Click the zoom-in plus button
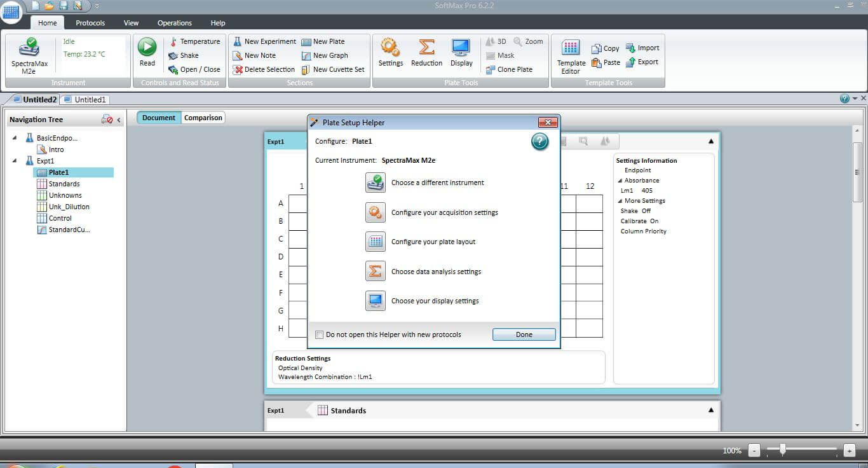The width and height of the screenshot is (868, 468). [849, 450]
